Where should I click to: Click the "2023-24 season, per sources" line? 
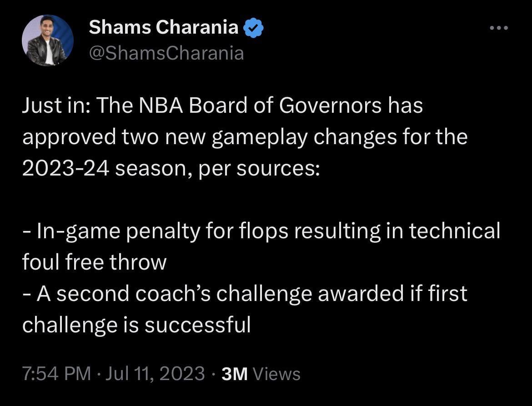point(171,169)
